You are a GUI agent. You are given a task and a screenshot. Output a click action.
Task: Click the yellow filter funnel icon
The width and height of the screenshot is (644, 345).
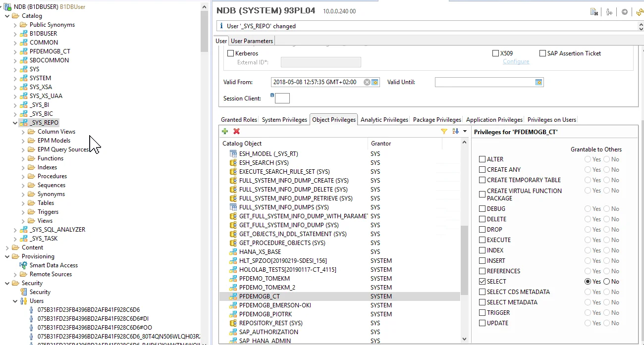[444, 131]
